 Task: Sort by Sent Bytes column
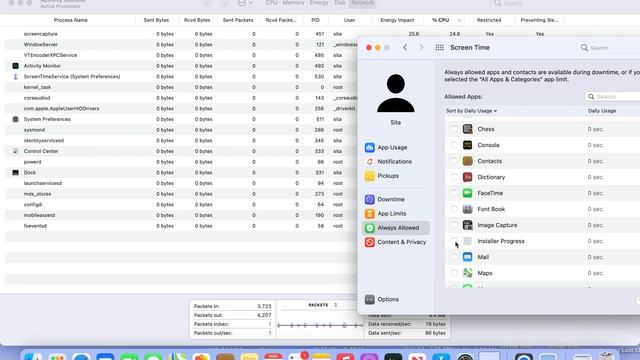(x=156, y=20)
